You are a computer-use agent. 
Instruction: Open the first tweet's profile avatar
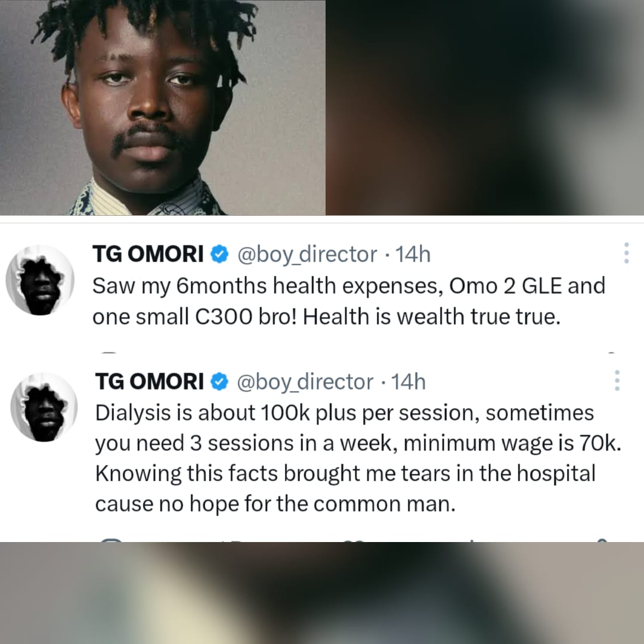[41, 280]
